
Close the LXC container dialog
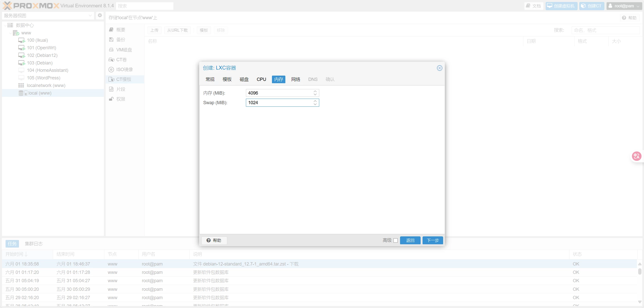(440, 68)
